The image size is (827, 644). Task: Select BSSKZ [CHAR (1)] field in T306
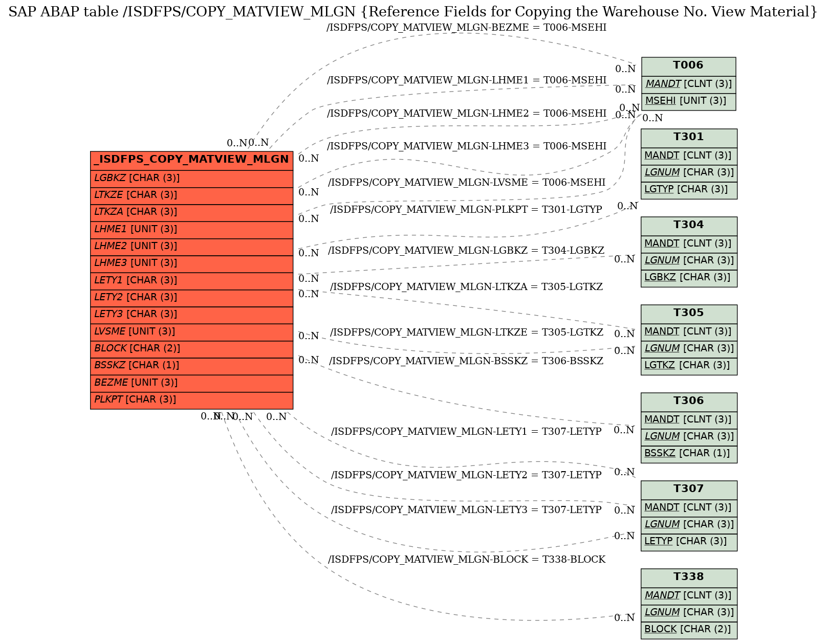tap(689, 454)
